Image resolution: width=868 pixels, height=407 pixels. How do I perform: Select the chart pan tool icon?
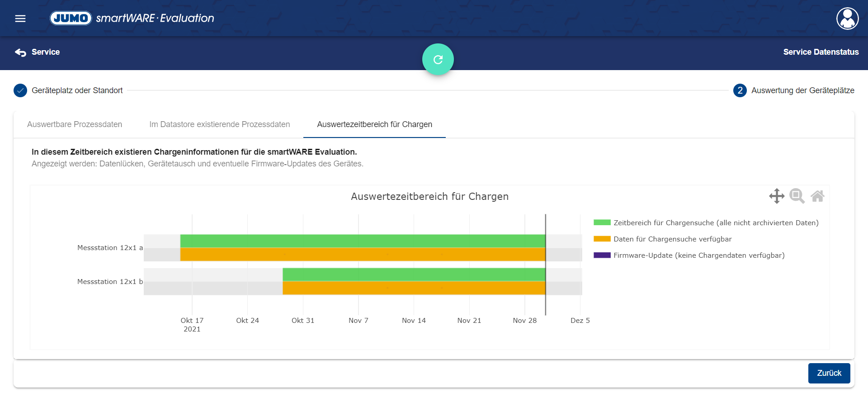pos(776,196)
